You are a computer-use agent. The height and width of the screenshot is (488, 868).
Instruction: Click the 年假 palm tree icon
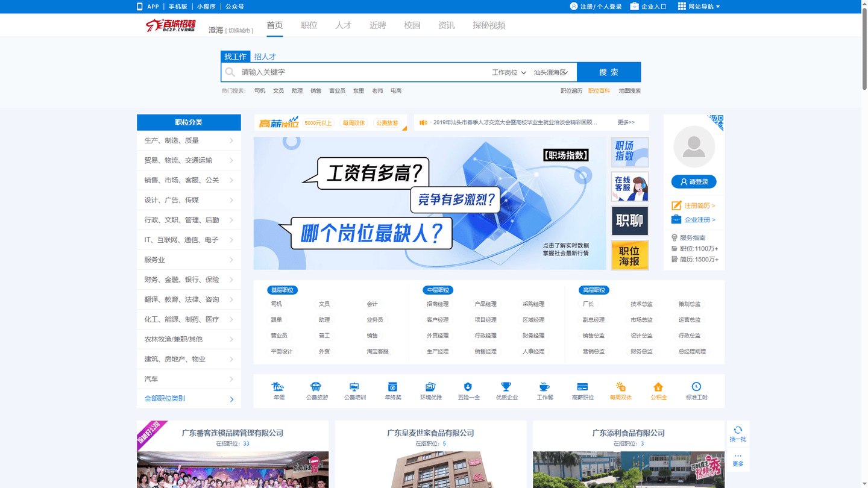(278, 387)
